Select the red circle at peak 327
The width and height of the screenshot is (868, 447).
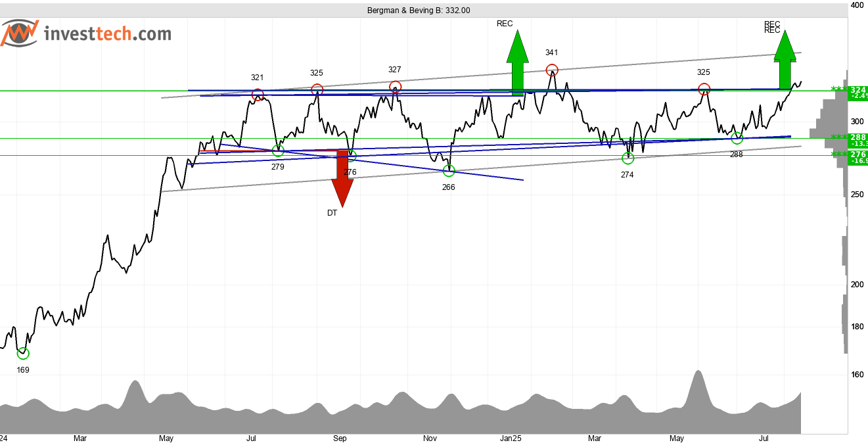[395, 86]
